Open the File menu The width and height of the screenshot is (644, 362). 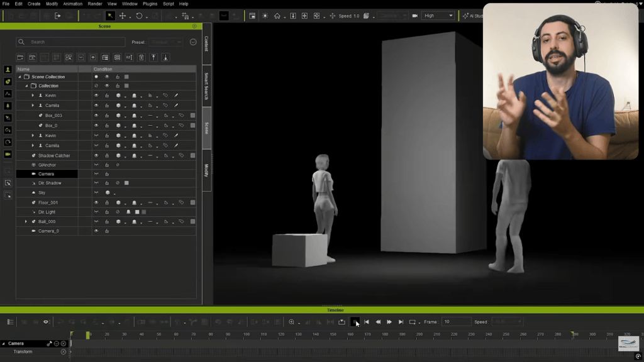click(6, 4)
